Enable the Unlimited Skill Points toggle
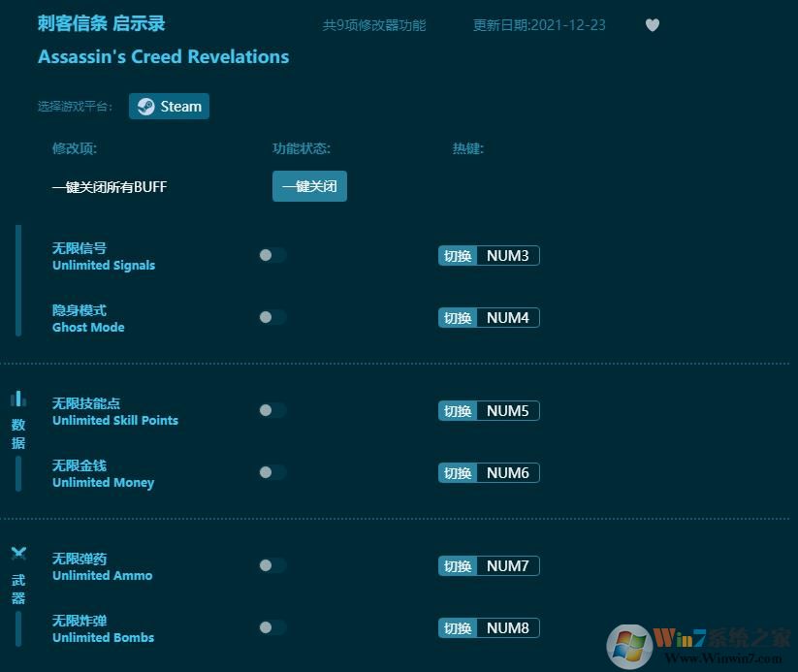 point(271,410)
